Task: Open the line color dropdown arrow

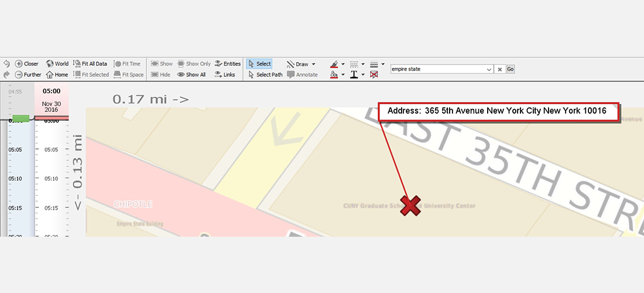Action: coord(343,64)
